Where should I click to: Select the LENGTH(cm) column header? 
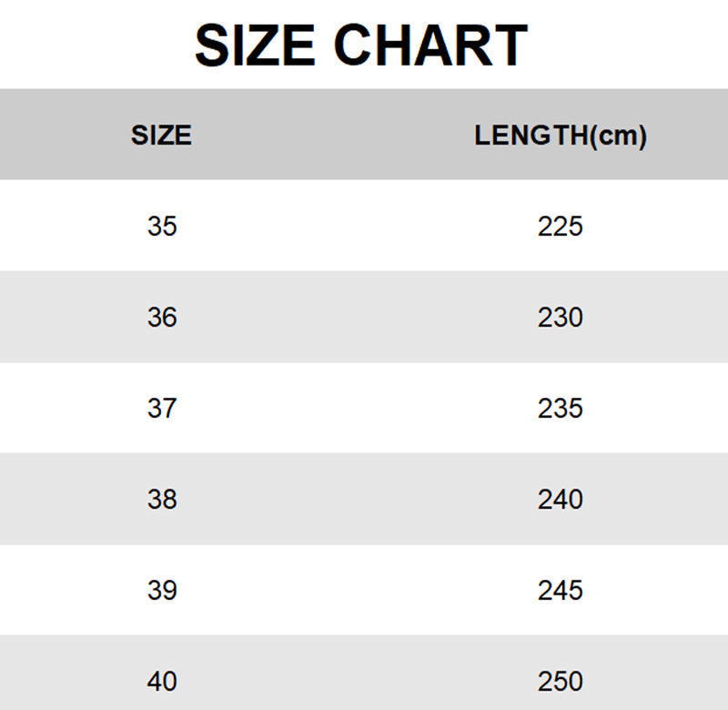click(x=561, y=136)
